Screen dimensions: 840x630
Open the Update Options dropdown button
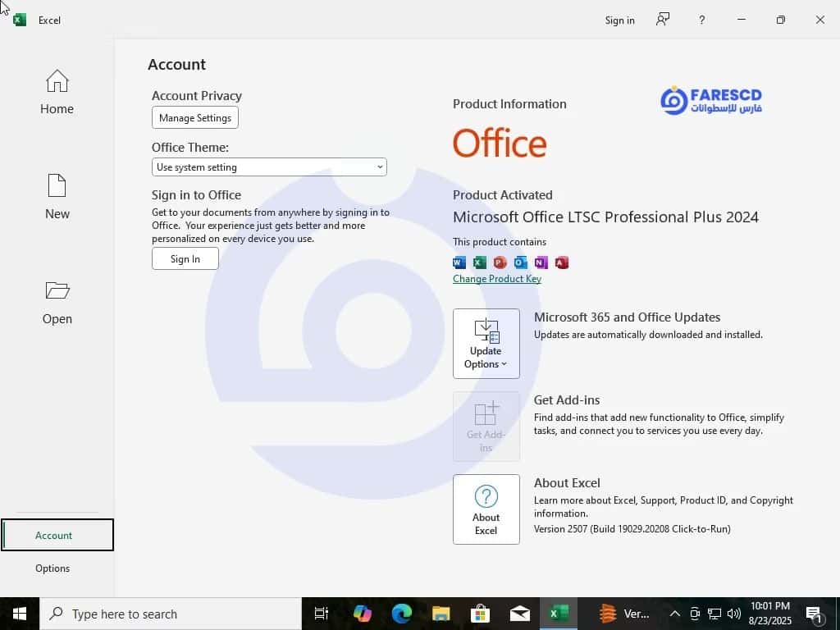coord(486,344)
